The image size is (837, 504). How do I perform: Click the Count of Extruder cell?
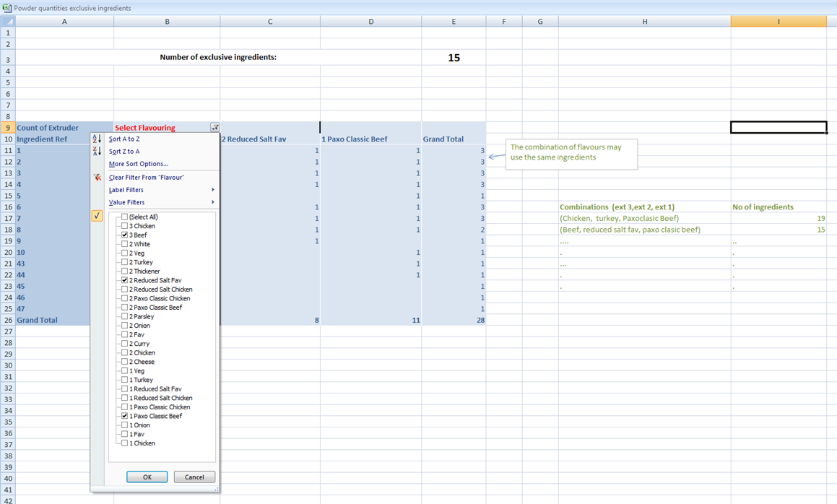pyautogui.click(x=64, y=128)
